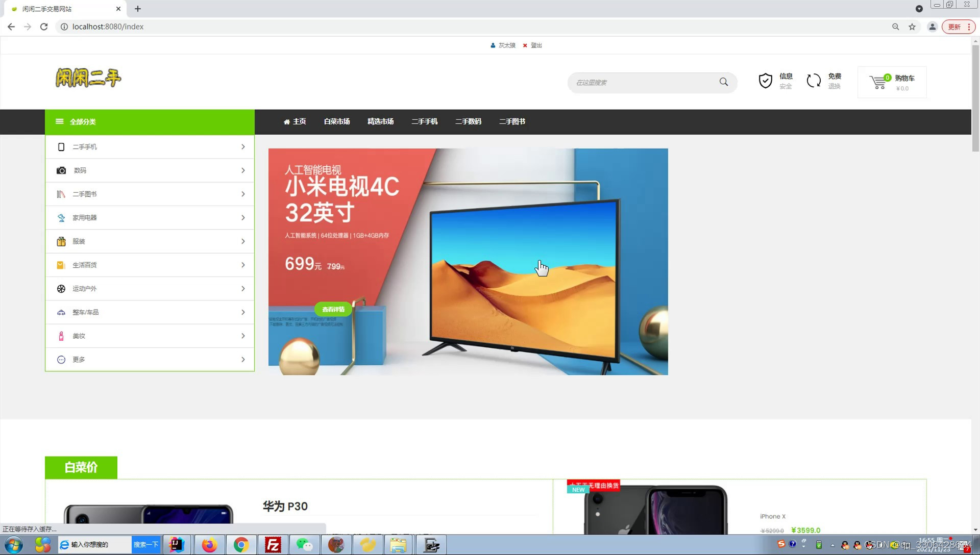Click the camera icon beside 数码
Viewport: 980px width, 555px height.
tap(61, 170)
